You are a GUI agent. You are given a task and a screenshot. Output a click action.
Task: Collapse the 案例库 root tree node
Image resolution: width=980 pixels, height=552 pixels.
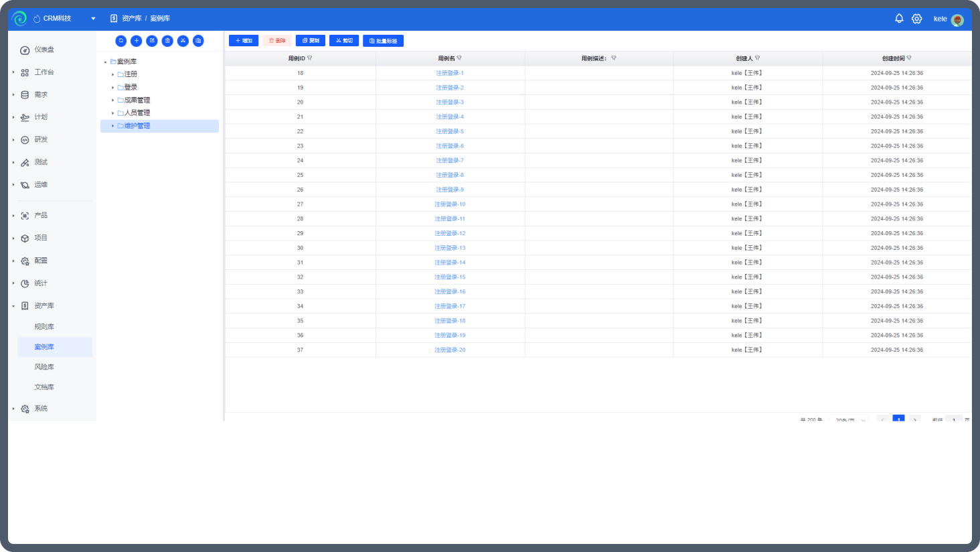(x=105, y=62)
